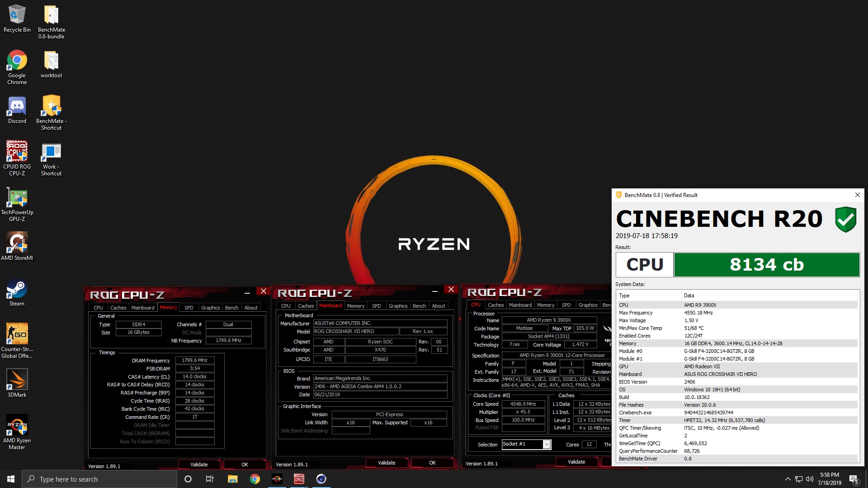
Task: Click the taskbar search box
Action: click(x=99, y=479)
